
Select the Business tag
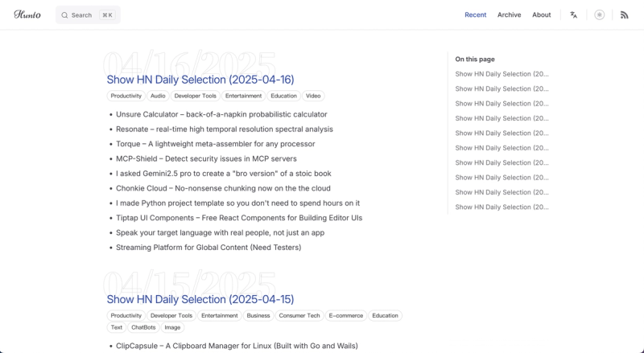point(258,316)
